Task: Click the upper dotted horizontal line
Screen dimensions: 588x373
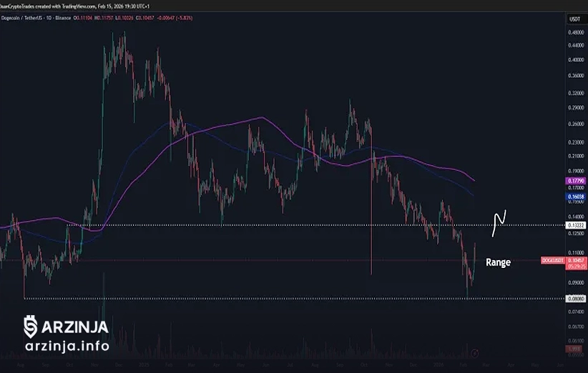Action: click(x=286, y=225)
